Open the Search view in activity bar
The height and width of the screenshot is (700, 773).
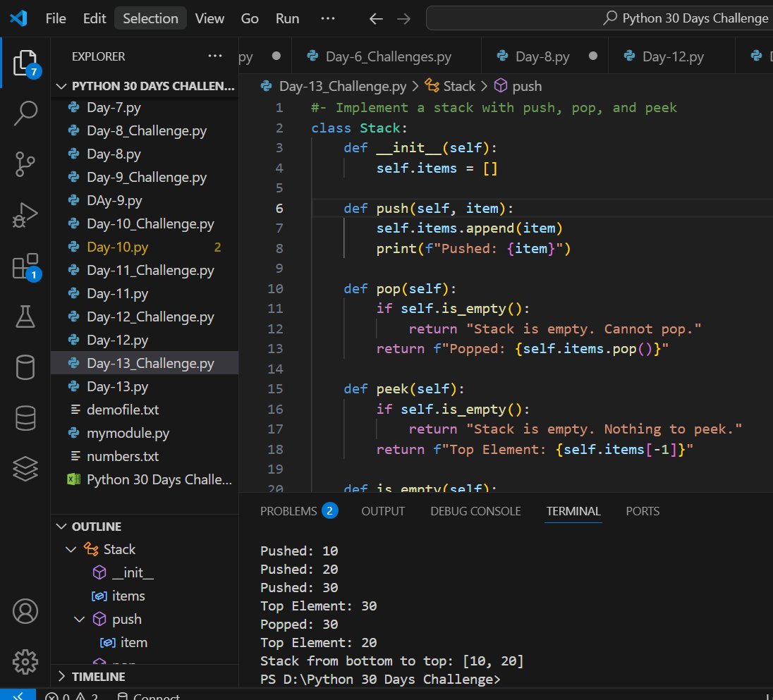pos(25,113)
